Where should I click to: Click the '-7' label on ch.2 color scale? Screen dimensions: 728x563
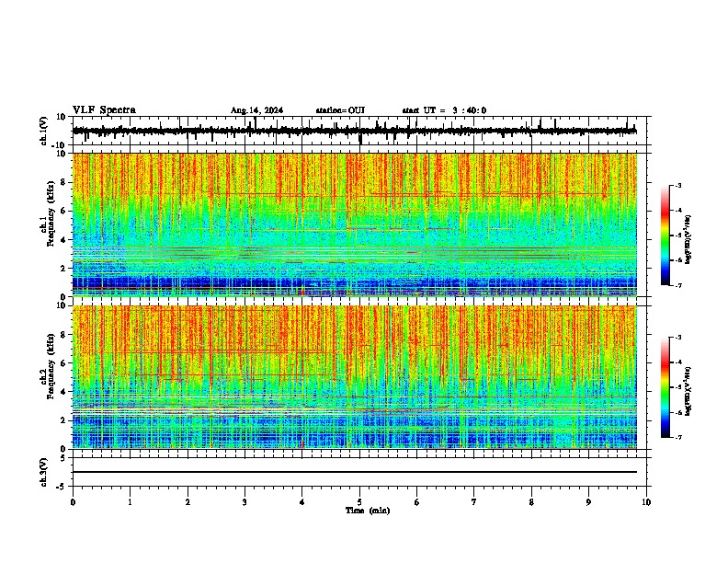(x=678, y=438)
